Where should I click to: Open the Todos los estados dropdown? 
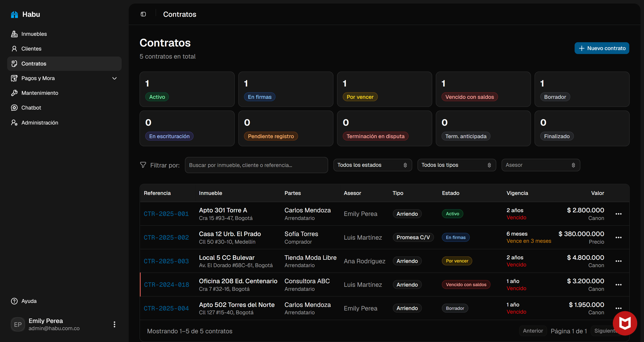click(x=373, y=165)
